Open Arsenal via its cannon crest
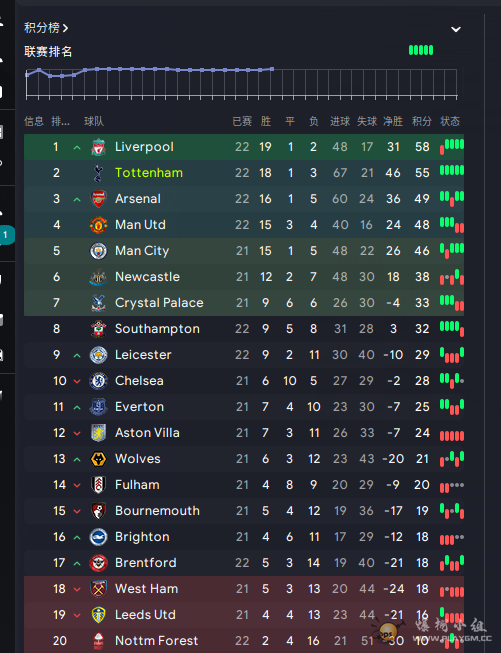 [98, 199]
